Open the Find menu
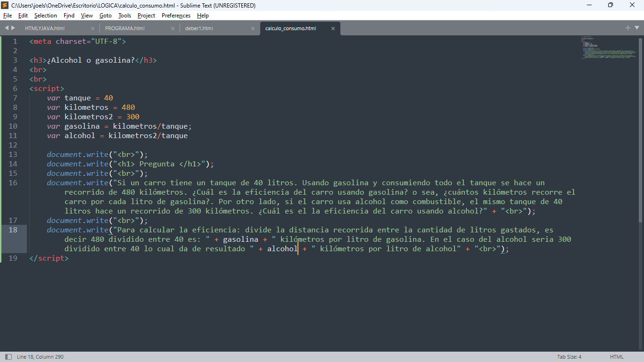644x362 pixels. (69, 16)
